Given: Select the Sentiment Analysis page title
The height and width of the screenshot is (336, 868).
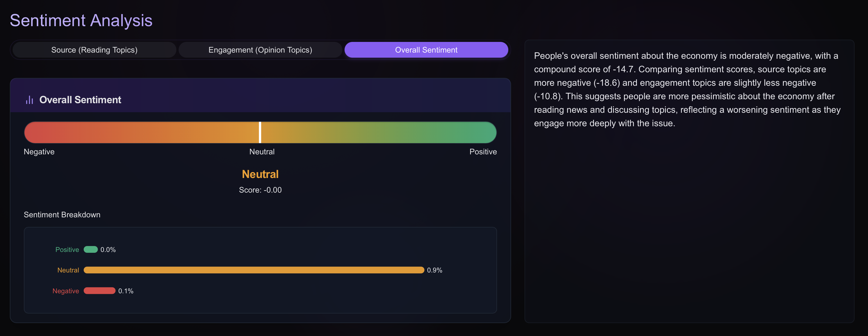Looking at the screenshot, I should (81, 21).
